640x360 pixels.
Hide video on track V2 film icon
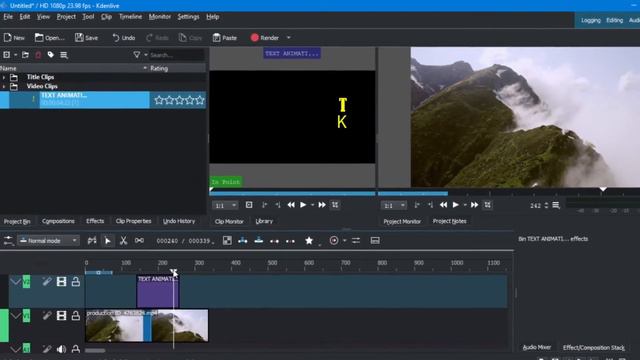61,281
